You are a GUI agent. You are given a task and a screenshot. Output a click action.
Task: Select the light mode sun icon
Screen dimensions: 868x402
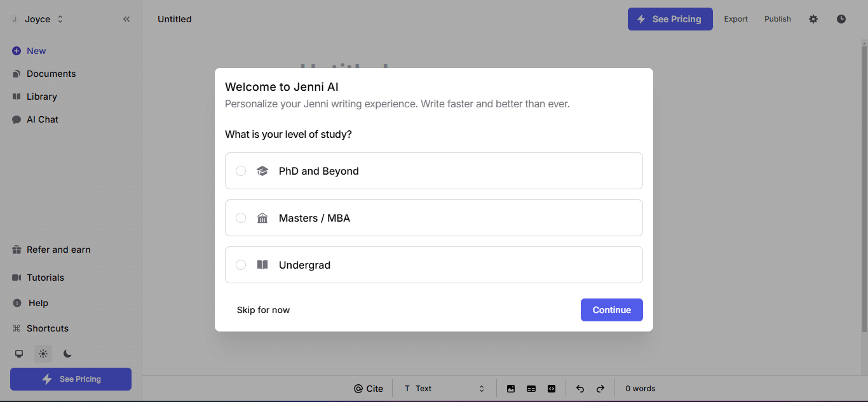click(43, 354)
